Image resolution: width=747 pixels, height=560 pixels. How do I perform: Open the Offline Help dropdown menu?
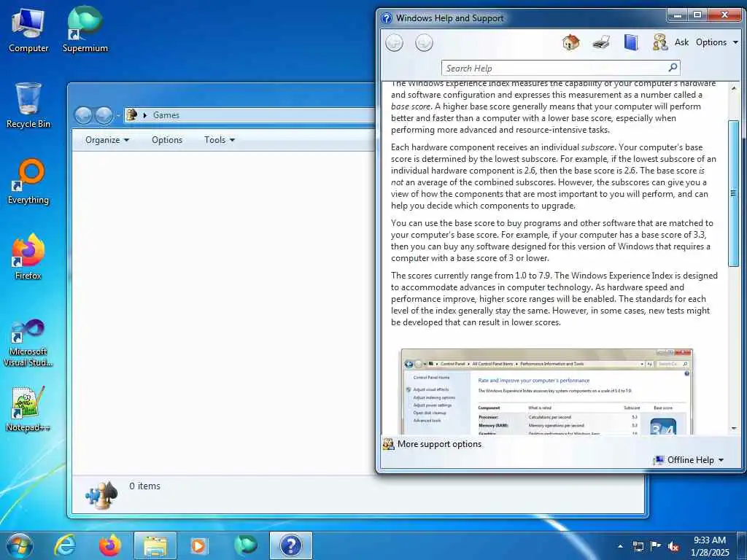pyautogui.click(x=689, y=460)
